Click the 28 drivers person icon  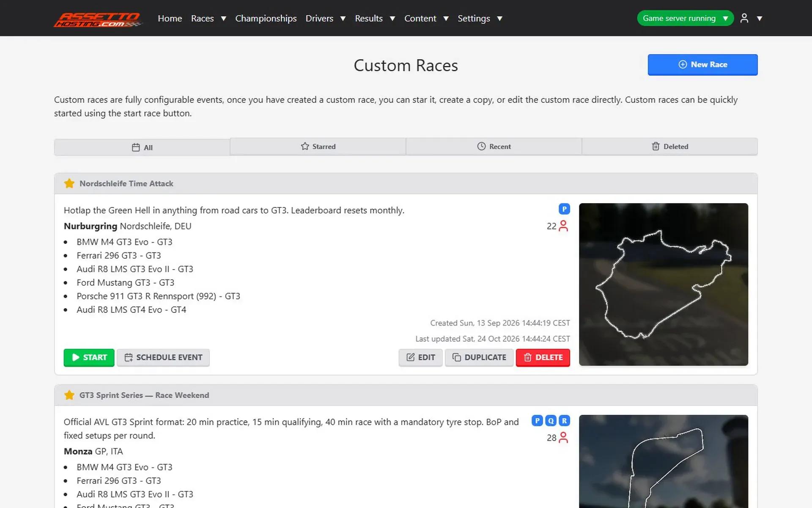tap(563, 438)
